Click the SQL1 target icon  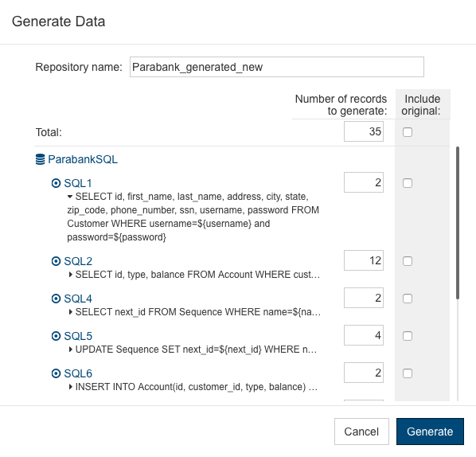pyautogui.click(x=56, y=183)
